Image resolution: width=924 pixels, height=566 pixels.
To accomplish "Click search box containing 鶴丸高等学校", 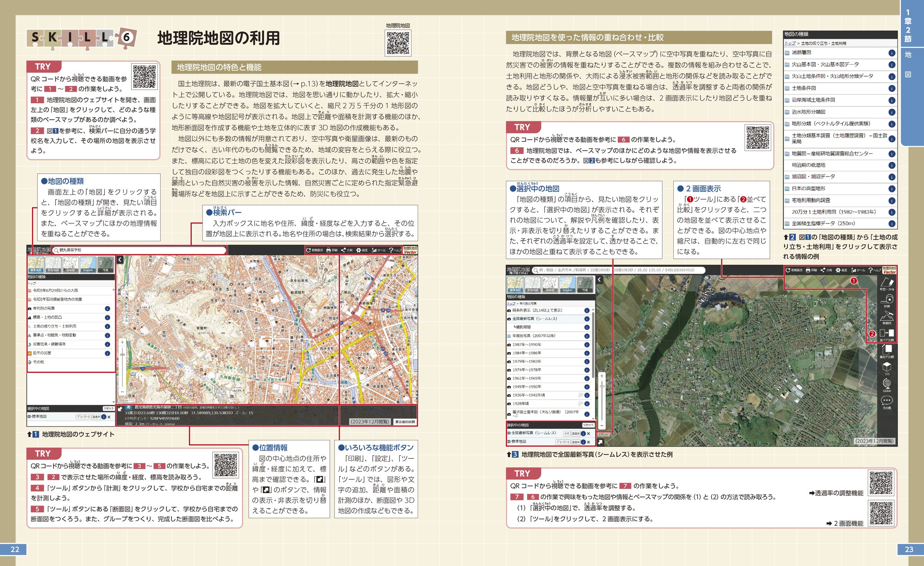I will (x=139, y=250).
